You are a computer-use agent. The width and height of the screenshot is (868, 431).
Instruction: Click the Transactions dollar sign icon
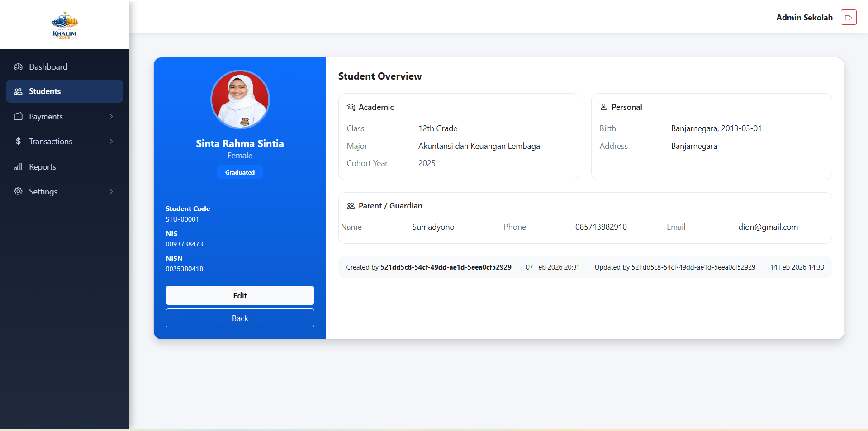point(18,142)
